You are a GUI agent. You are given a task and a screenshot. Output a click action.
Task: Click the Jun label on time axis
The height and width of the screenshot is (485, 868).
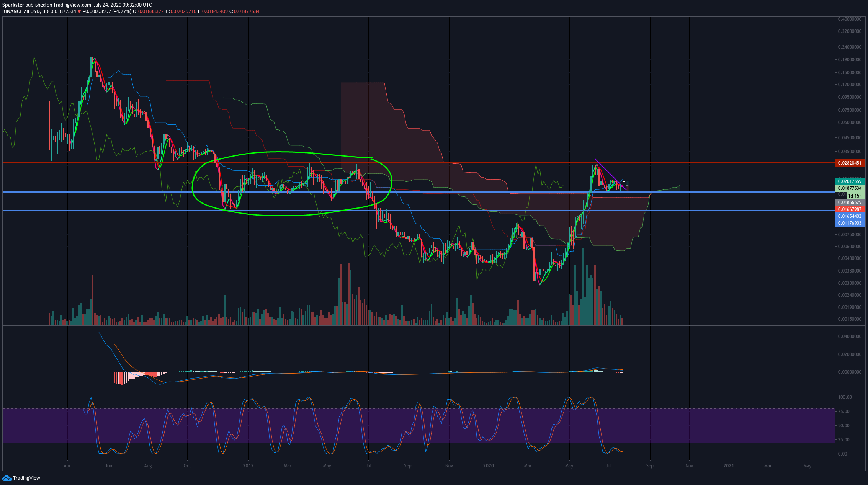click(x=109, y=466)
